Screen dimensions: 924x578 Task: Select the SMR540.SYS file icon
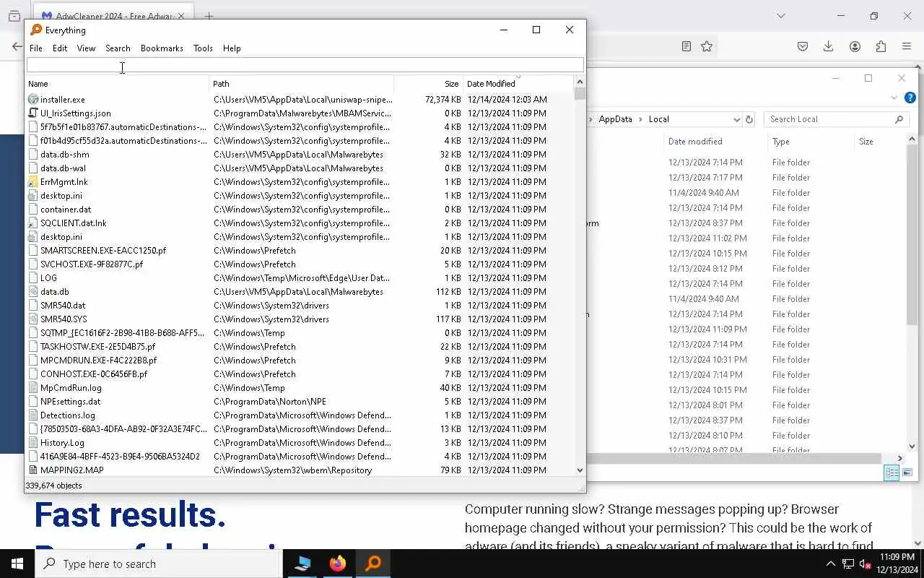[x=33, y=319]
